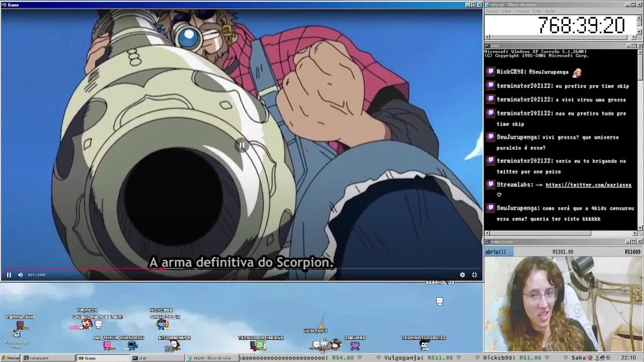Open the twitter.com/parlasea link in chat

(x=588, y=185)
